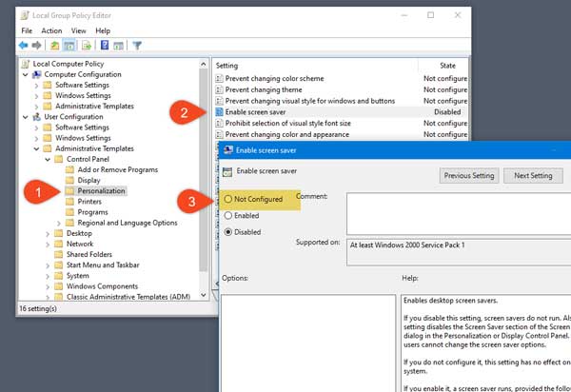
Task: Click the Filter funnel toolbar icon
Action: pyautogui.click(x=137, y=45)
